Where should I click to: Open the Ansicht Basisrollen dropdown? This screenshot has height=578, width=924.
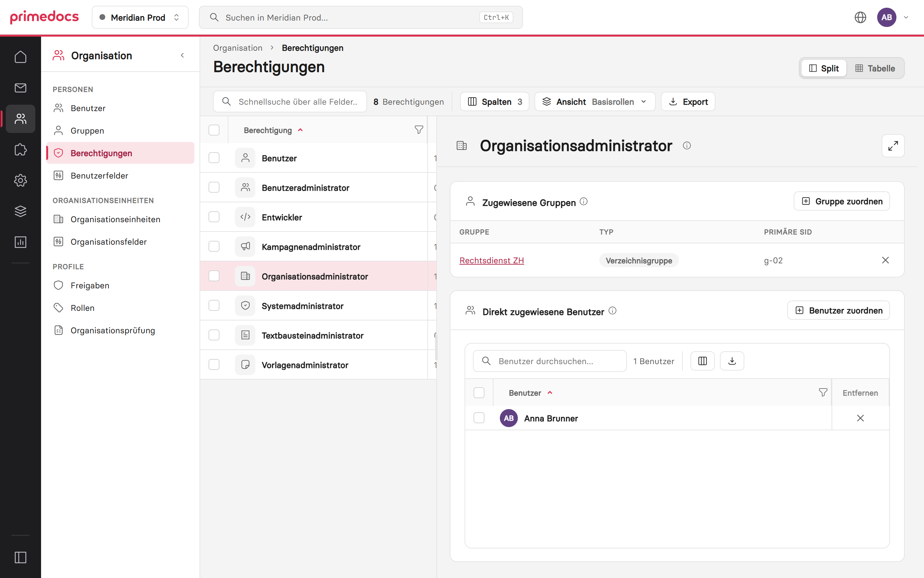595,102
